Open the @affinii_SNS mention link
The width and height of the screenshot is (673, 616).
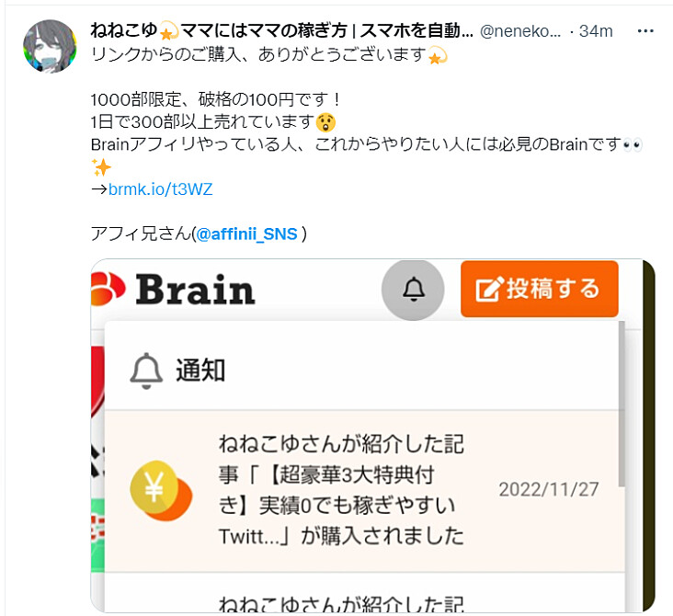(246, 234)
